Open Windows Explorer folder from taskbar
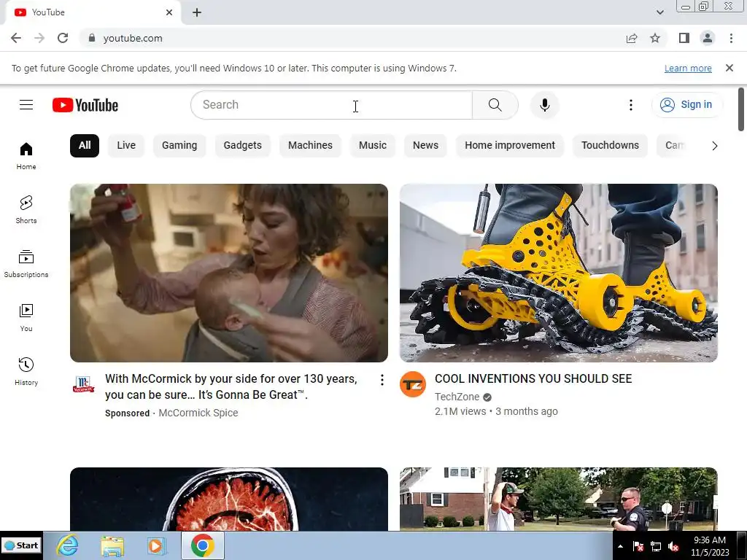 pos(112,545)
